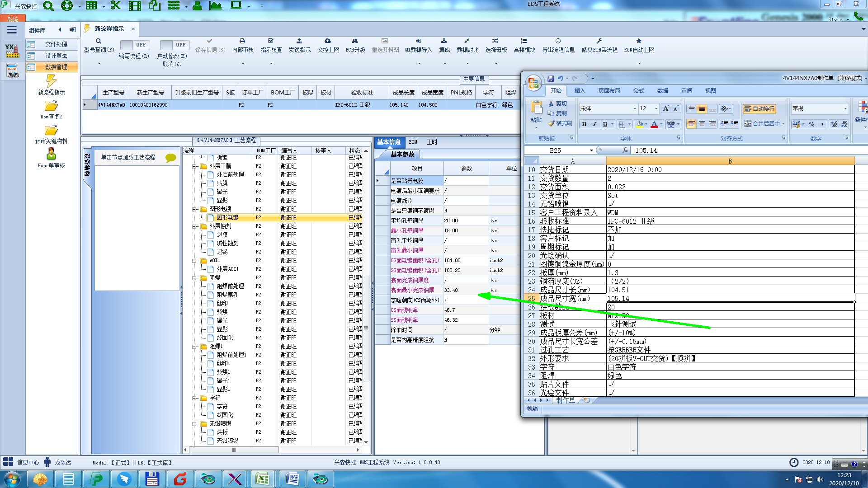Click Excel 自动换行 wrap text button

[759, 108]
